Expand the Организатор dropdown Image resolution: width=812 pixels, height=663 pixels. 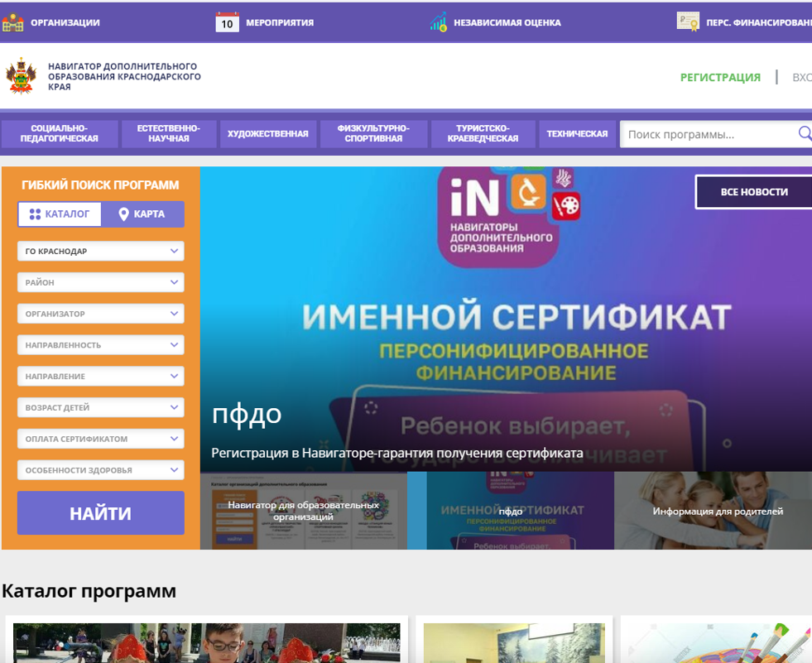(100, 314)
